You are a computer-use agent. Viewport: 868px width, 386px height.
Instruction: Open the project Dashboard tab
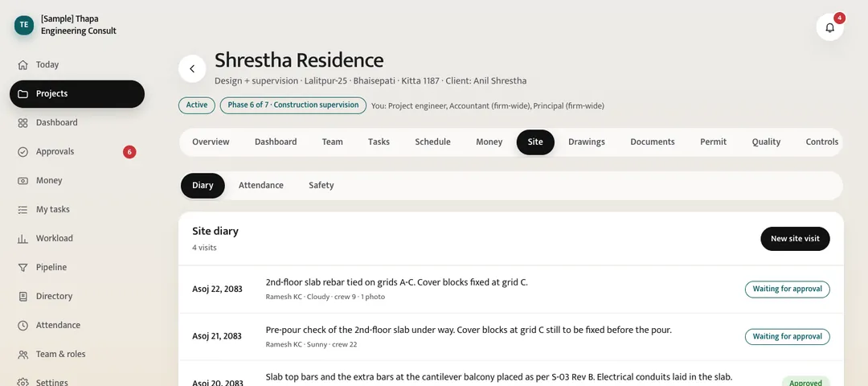276,142
